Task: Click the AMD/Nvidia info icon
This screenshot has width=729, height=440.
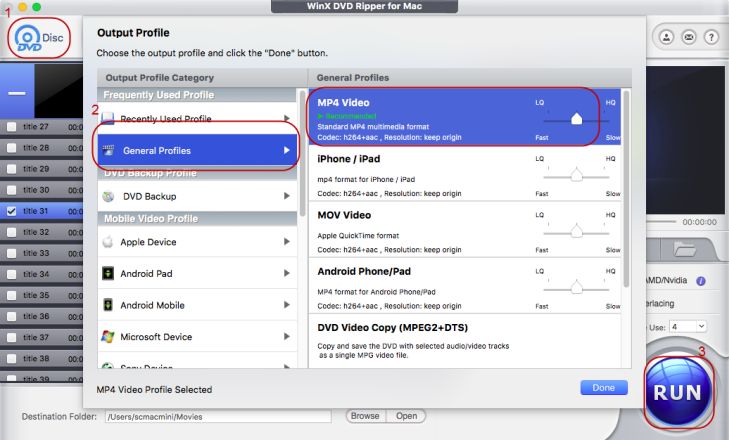Action: point(701,280)
